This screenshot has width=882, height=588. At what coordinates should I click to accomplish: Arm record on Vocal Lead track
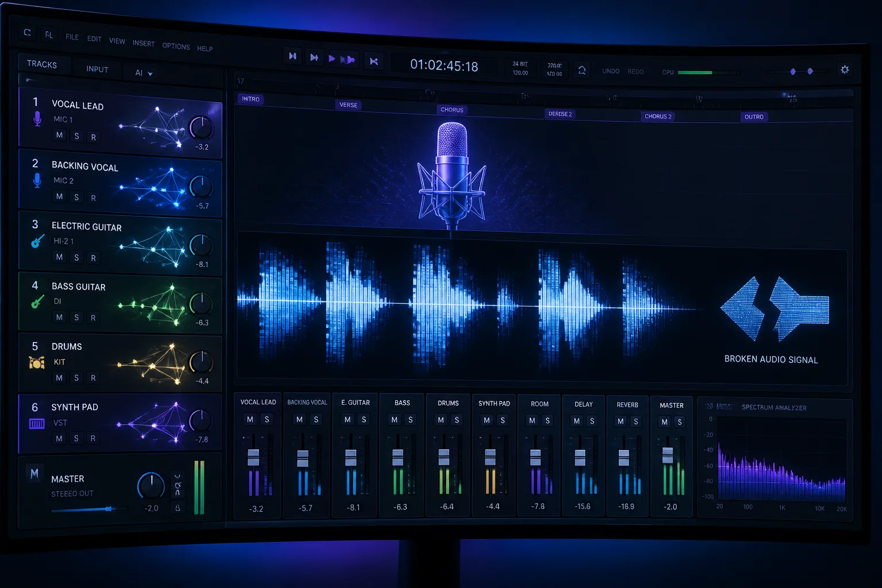click(93, 137)
